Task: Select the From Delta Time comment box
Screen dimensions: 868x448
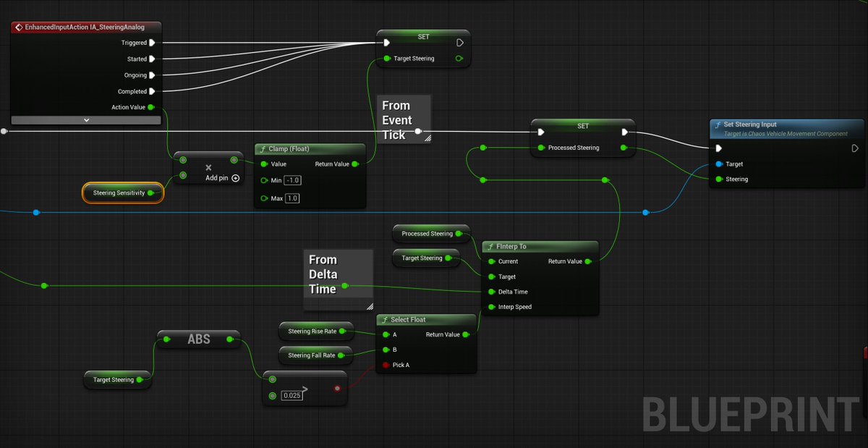Action: tap(339, 280)
